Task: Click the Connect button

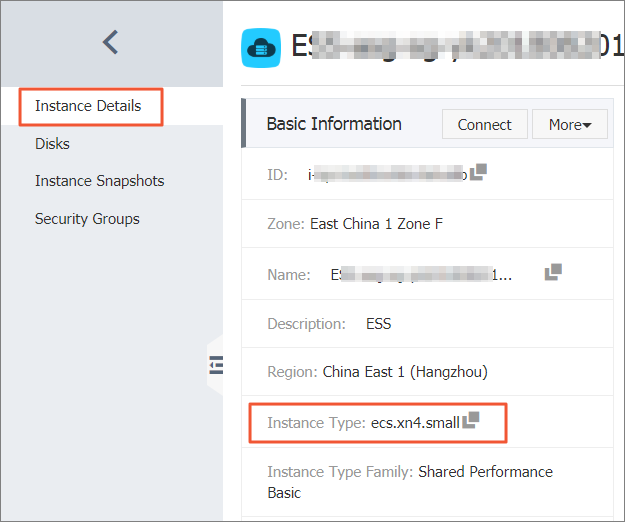Action: (x=484, y=125)
